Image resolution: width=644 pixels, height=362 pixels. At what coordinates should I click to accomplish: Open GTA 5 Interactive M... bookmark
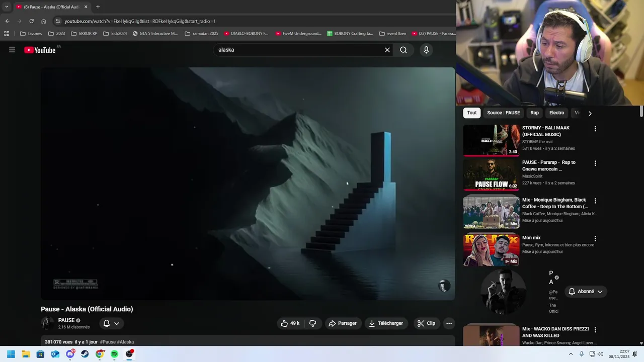pos(155,34)
